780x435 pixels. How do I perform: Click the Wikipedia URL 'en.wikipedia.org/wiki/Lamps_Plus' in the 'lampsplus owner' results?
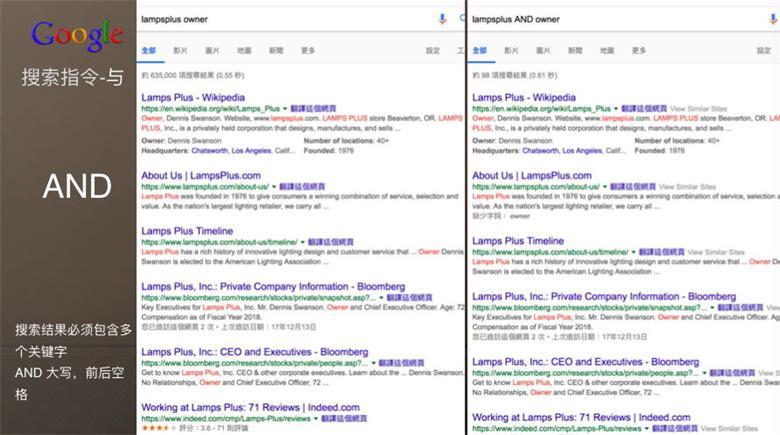[210, 109]
